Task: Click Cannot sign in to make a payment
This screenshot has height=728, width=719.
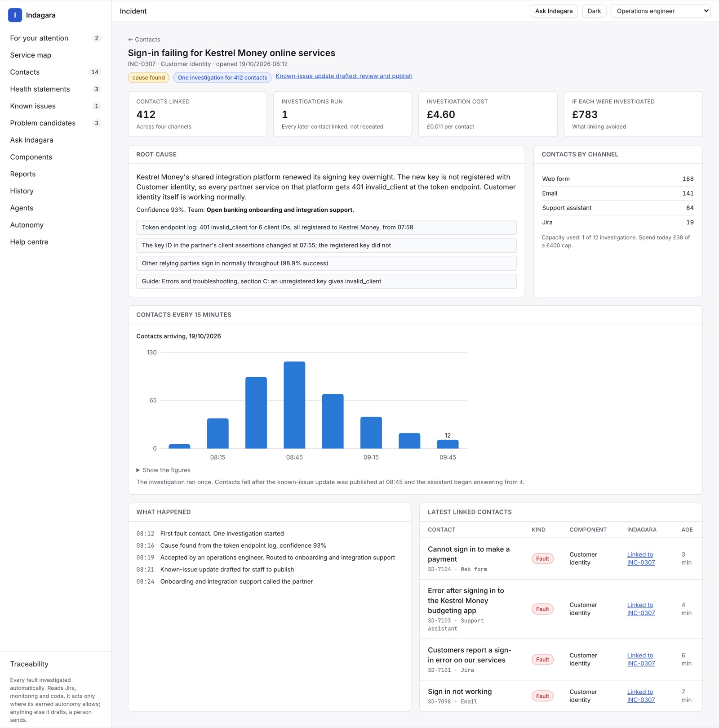Action: pyautogui.click(x=469, y=554)
